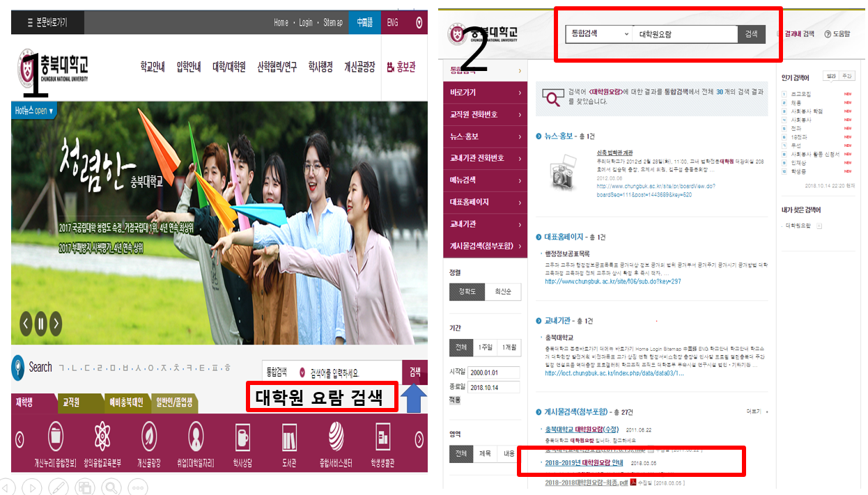The height and width of the screenshot is (495, 868).
Task: Sort results by 최신순
Action: (502, 292)
